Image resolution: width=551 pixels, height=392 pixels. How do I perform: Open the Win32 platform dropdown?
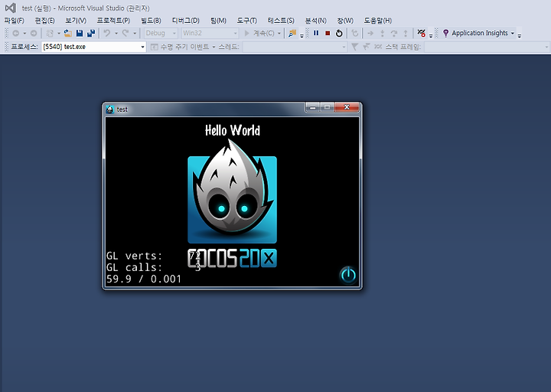tap(210, 33)
